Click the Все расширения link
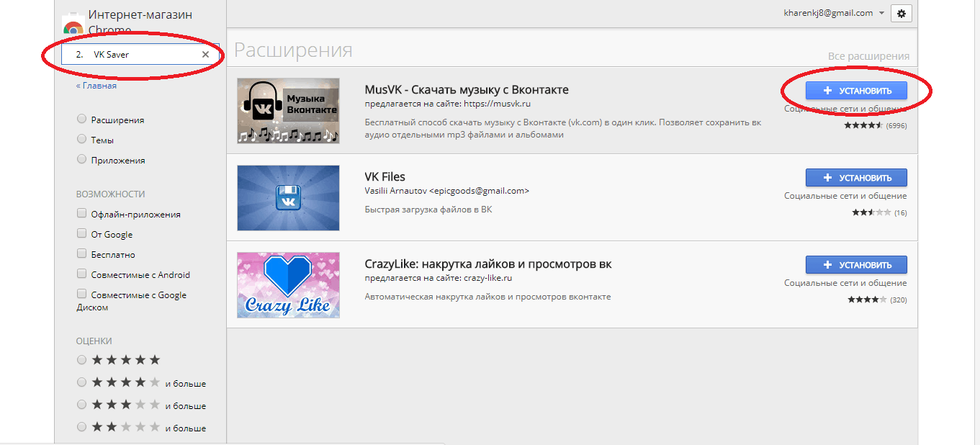980x445 pixels. 868,56
